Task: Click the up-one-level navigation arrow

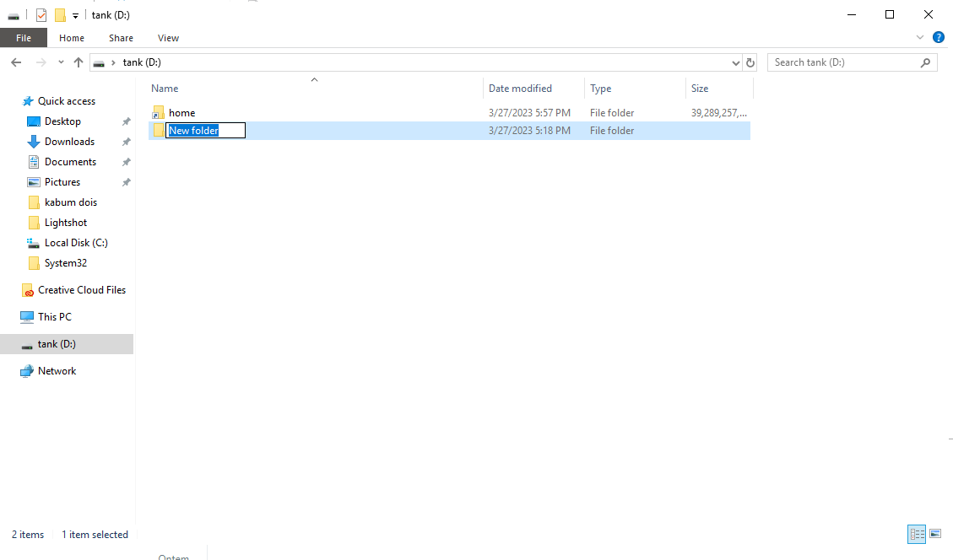Action: pyautogui.click(x=78, y=62)
